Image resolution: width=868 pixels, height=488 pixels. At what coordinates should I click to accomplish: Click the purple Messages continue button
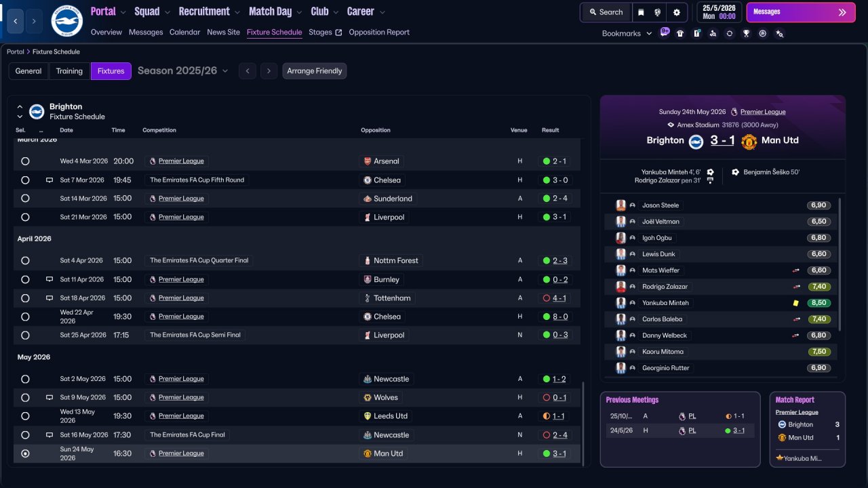click(x=801, y=12)
